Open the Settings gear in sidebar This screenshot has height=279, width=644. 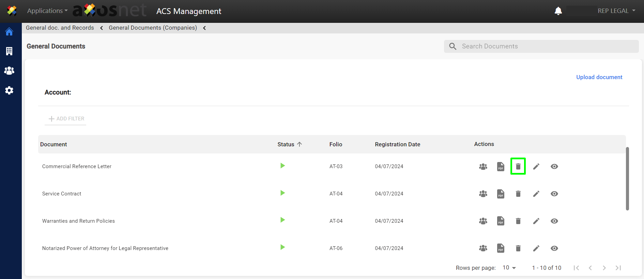point(9,90)
